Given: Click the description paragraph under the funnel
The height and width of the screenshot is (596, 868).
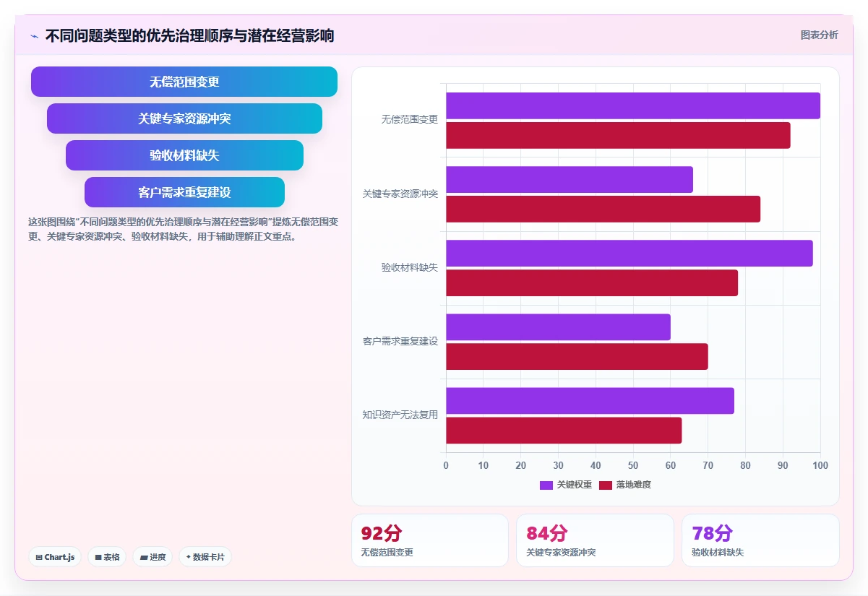Looking at the screenshot, I should [183, 229].
